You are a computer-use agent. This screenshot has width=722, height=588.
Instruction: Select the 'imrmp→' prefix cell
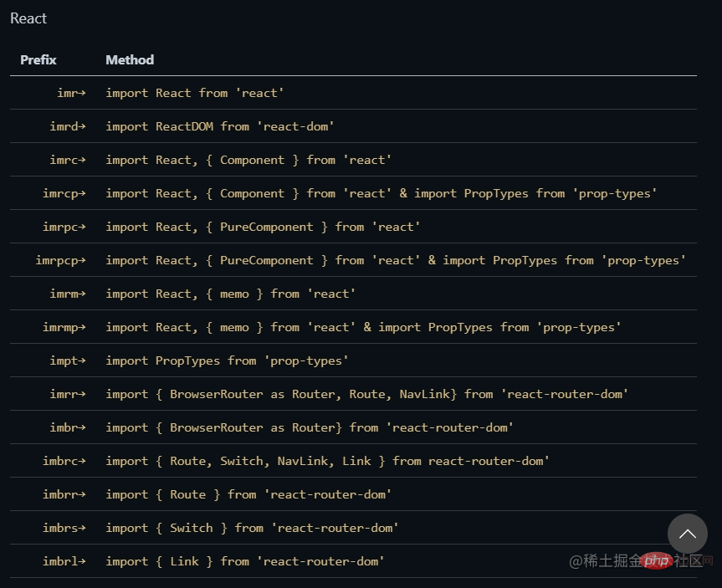64,327
